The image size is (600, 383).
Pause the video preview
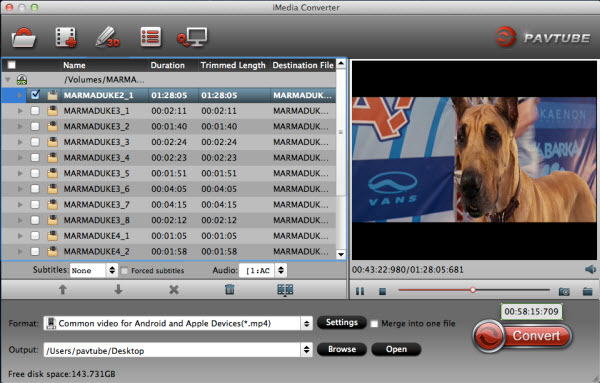click(x=360, y=292)
